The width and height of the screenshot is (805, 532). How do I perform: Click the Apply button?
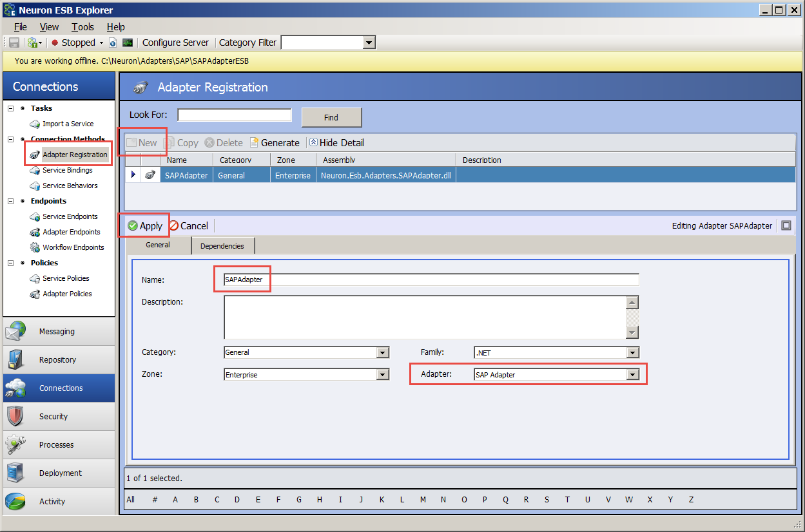pyautogui.click(x=145, y=226)
